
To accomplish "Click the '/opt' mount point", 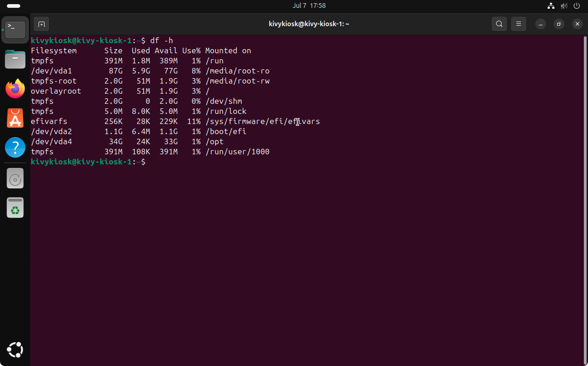I will point(215,141).
